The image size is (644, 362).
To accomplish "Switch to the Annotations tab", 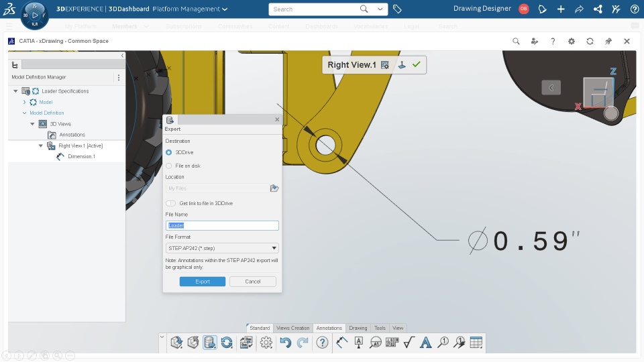I will pos(329,328).
